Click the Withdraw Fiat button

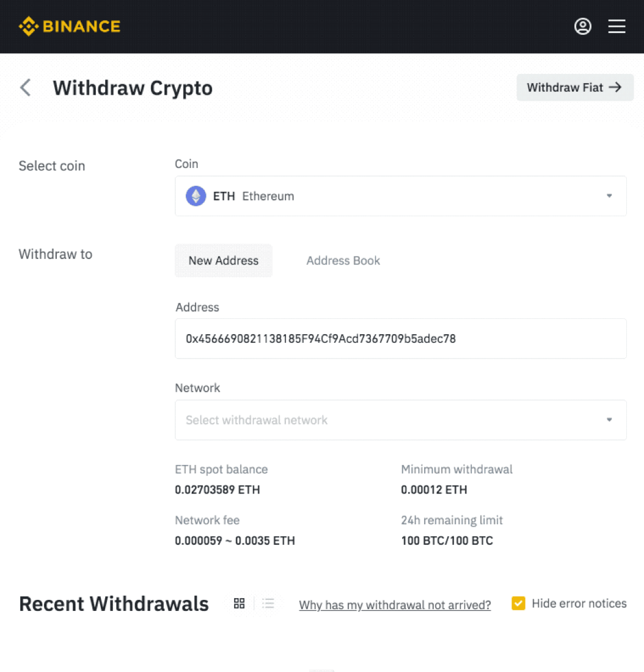(575, 87)
